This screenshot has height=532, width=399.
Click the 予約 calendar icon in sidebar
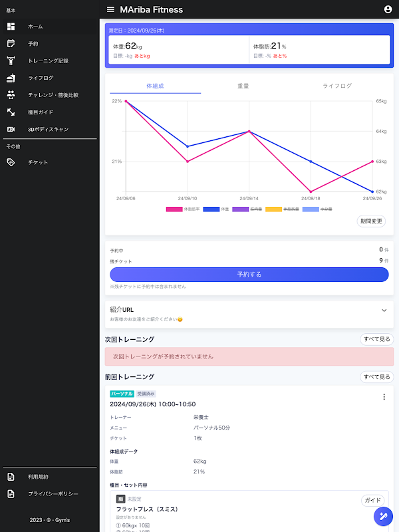(11, 43)
